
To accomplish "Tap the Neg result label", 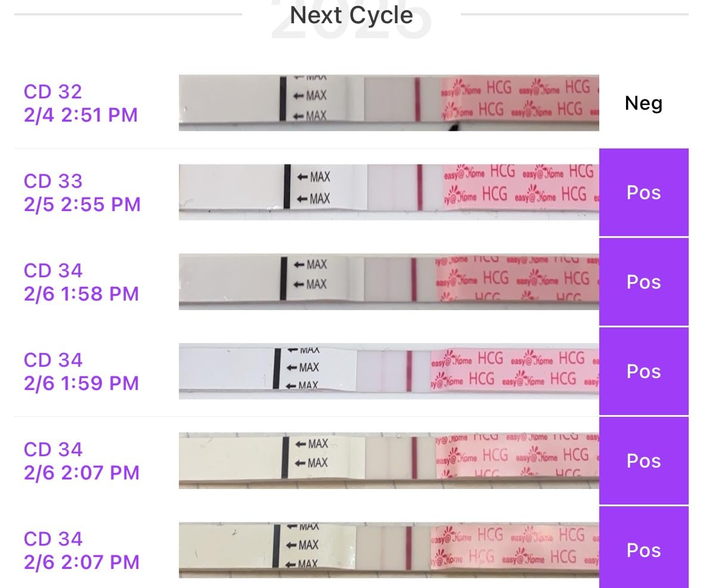I will 643,103.
